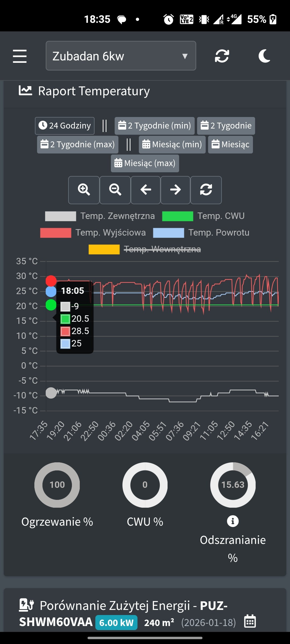
Task: Pan chart left with arrow button
Action: [146, 190]
